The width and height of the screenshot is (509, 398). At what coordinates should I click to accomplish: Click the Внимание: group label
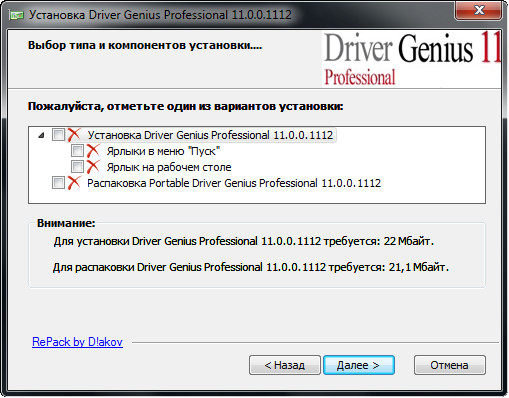pyautogui.click(x=66, y=223)
